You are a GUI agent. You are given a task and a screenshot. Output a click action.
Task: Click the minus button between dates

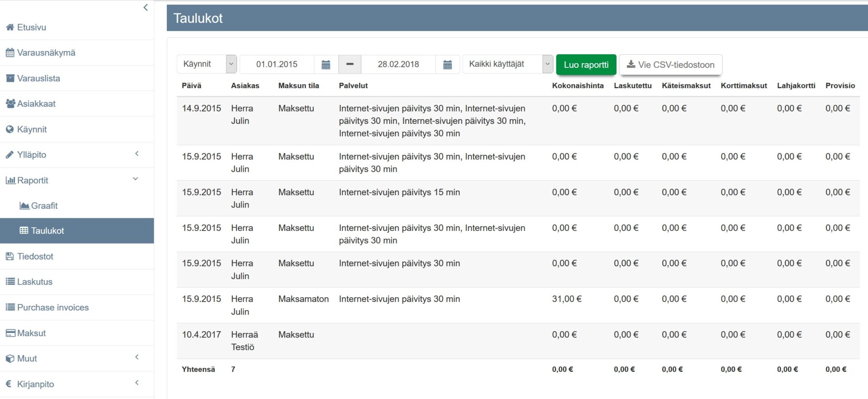(x=349, y=64)
